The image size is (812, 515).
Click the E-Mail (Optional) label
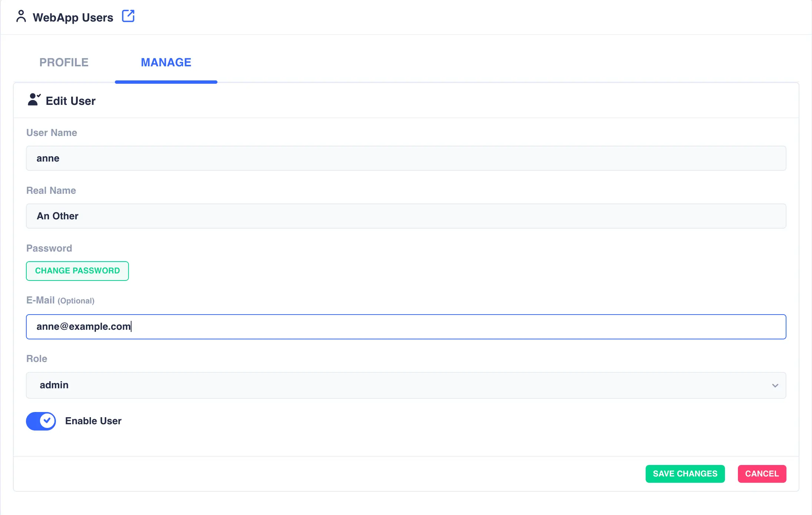pyautogui.click(x=60, y=300)
